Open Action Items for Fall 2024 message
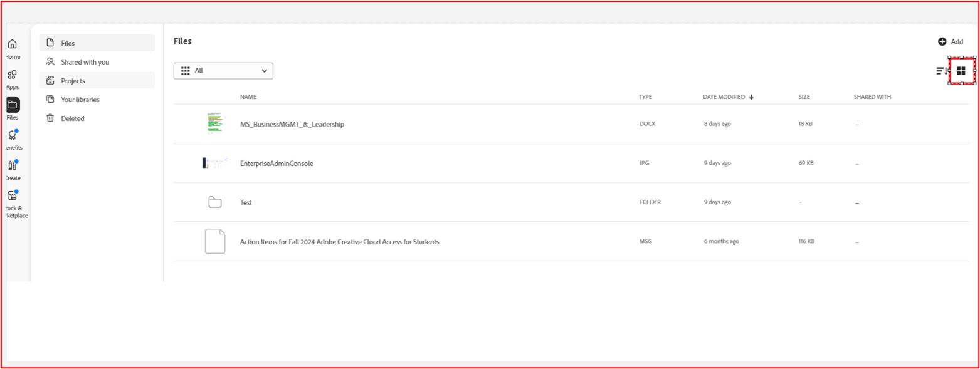The image size is (980, 369). tap(339, 242)
